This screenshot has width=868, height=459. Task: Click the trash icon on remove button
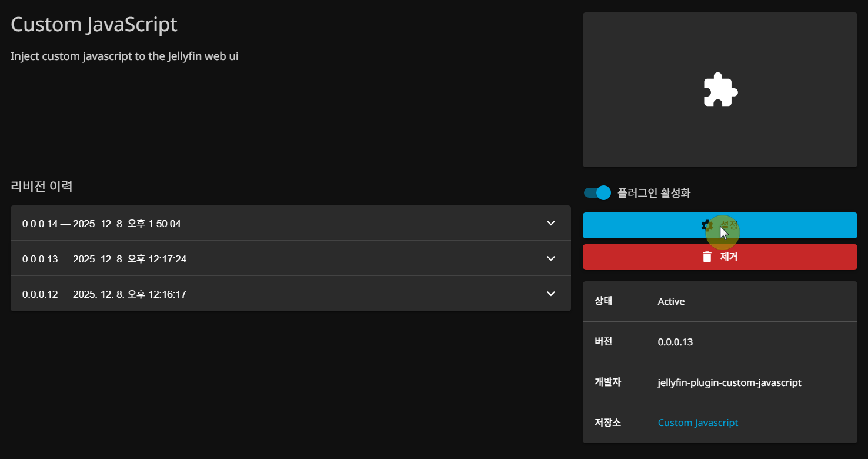coord(707,257)
